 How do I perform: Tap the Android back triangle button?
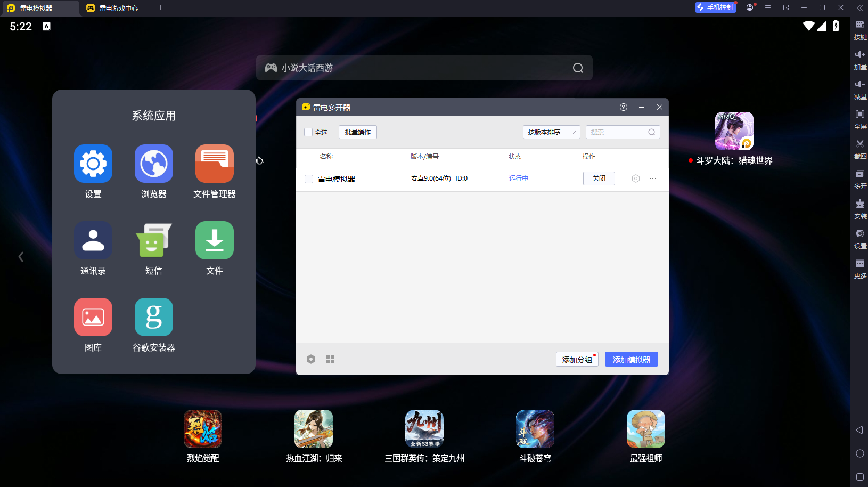pos(859,430)
